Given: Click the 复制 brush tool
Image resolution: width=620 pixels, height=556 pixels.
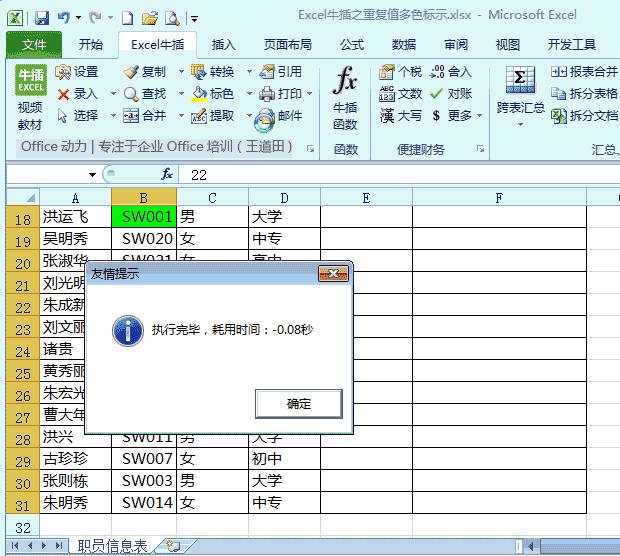Looking at the screenshot, I should 144,72.
